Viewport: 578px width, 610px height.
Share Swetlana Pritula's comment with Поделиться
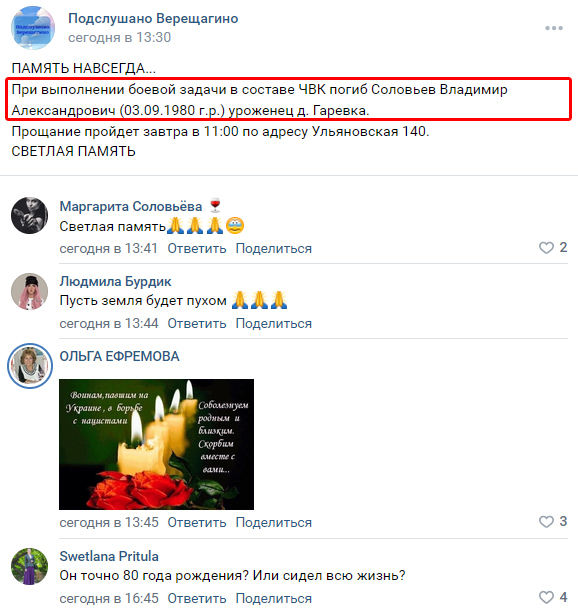pos(274,598)
